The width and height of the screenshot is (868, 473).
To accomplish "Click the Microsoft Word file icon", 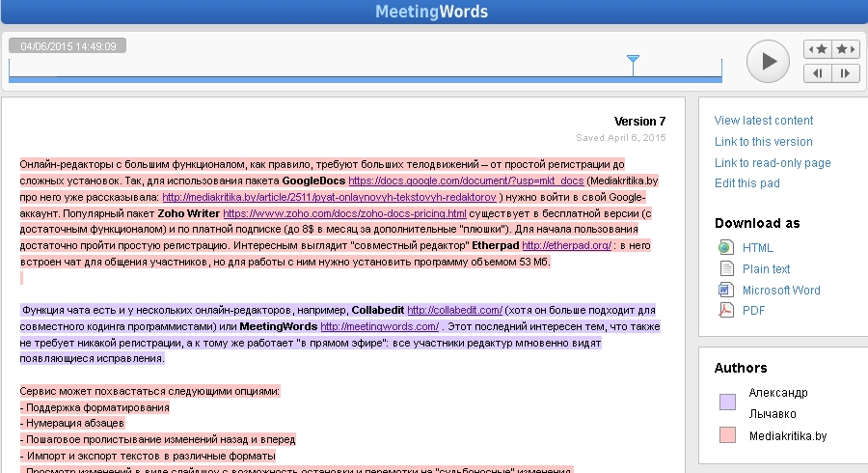I will 725,290.
